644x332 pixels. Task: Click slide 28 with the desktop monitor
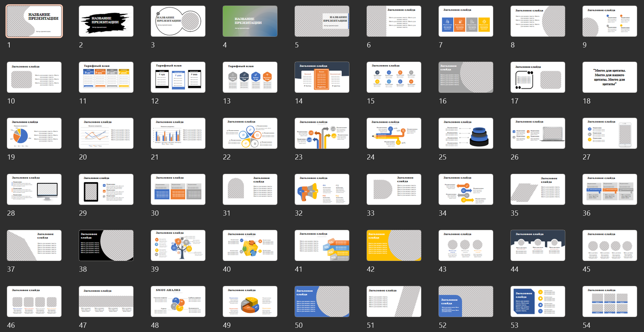pyautogui.click(x=34, y=189)
